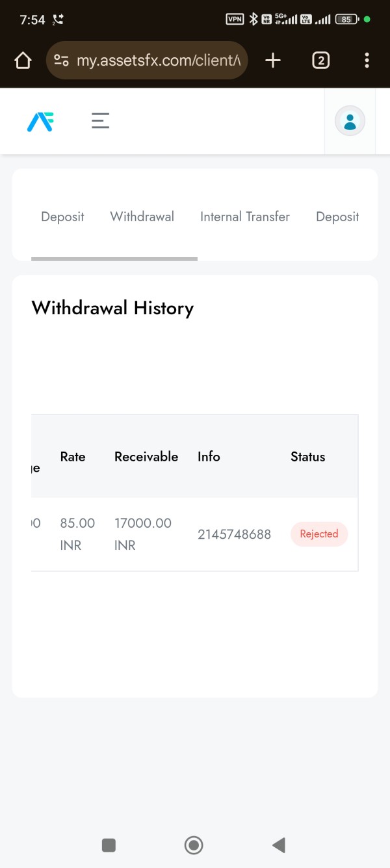Select the info number 2145748688
The image size is (390, 868).
(x=234, y=534)
